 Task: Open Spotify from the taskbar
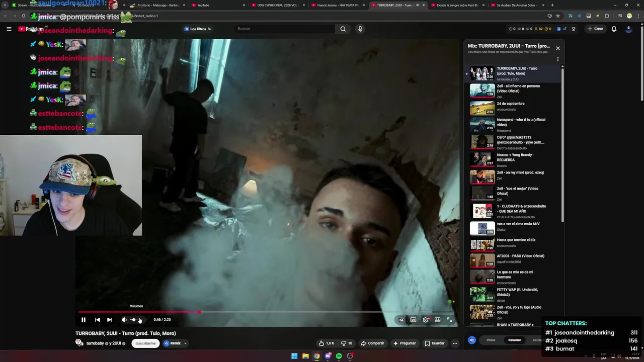point(339,356)
